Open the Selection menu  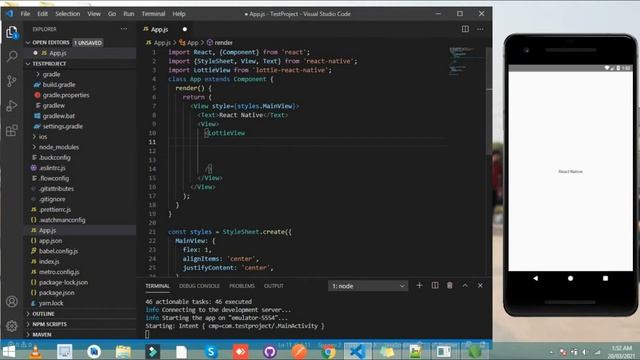(68, 13)
